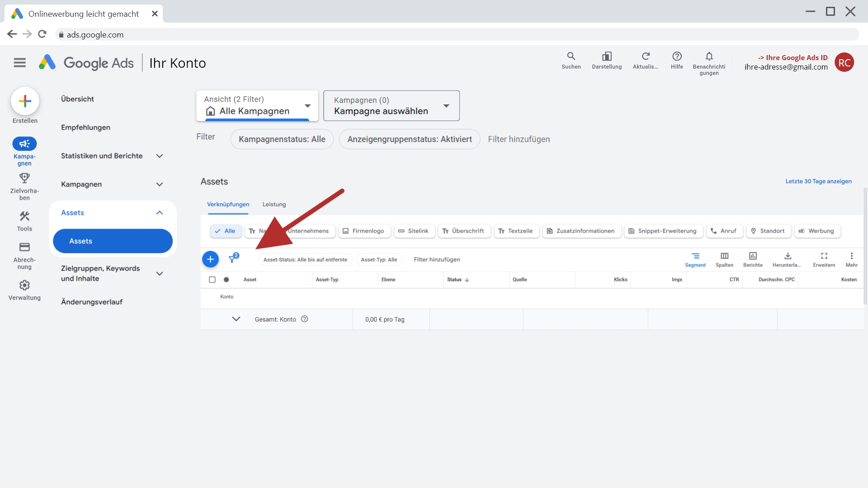Expand Statistiken und Berichte section
This screenshot has height=488, width=868.
[159, 156]
